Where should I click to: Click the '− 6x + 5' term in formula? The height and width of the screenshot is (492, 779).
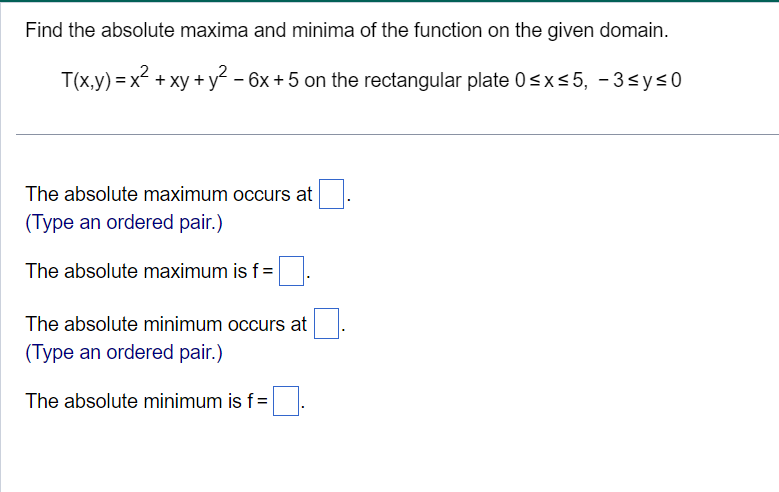point(264,81)
